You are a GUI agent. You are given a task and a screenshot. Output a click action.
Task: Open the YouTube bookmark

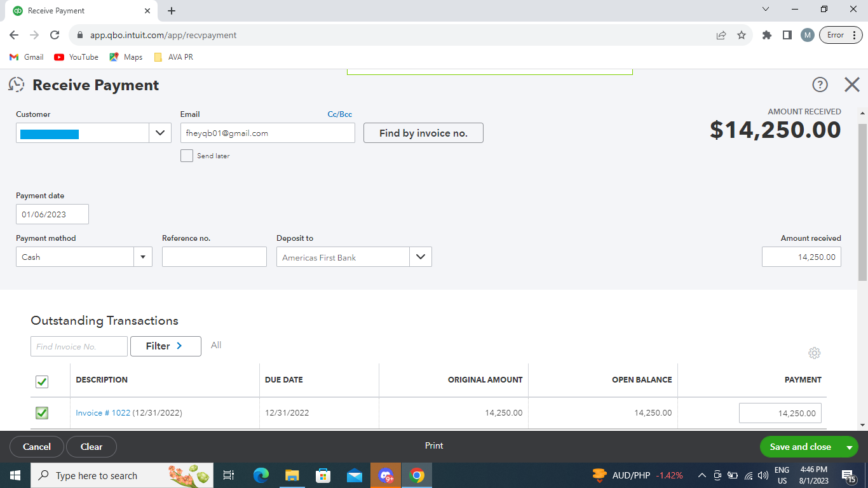[76, 57]
